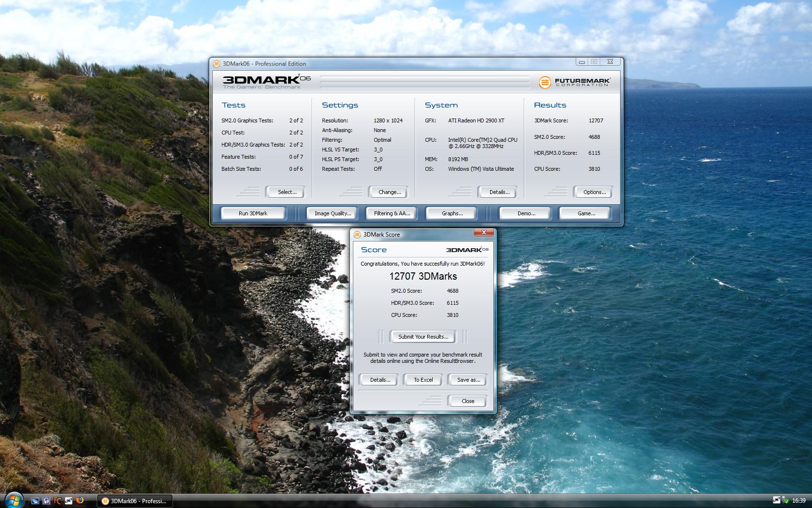
Task: Click the Image Quality... button
Action: coord(333,213)
